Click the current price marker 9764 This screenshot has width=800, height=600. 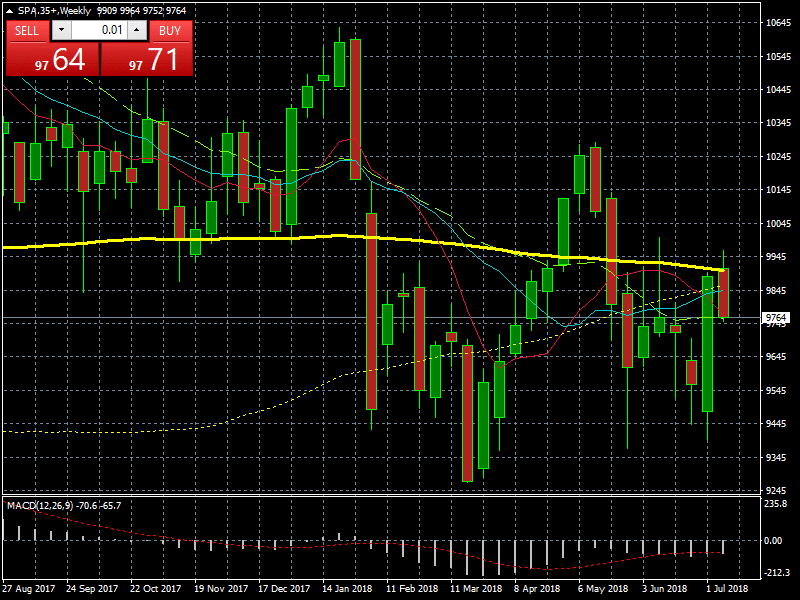[775, 318]
